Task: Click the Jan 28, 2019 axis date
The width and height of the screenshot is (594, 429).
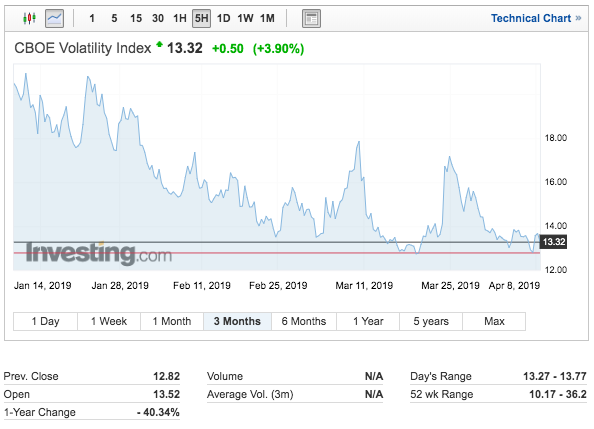Action: pyautogui.click(x=120, y=285)
